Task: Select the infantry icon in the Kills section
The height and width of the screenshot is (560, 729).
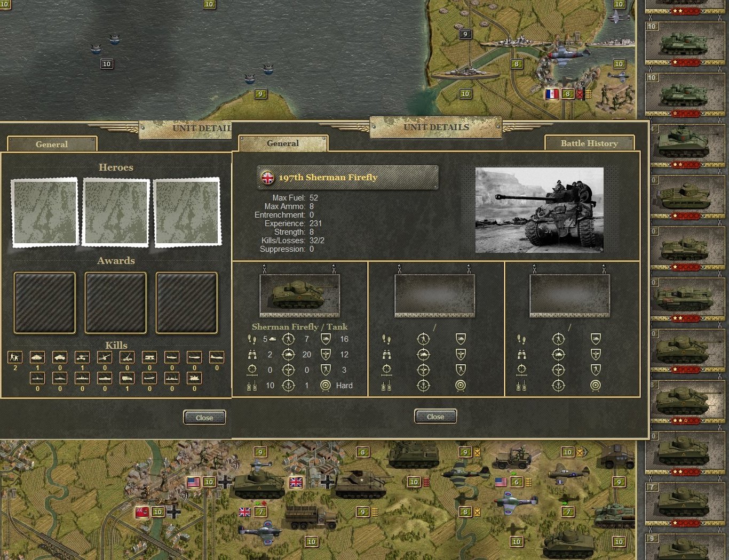Action: pyautogui.click(x=14, y=357)
